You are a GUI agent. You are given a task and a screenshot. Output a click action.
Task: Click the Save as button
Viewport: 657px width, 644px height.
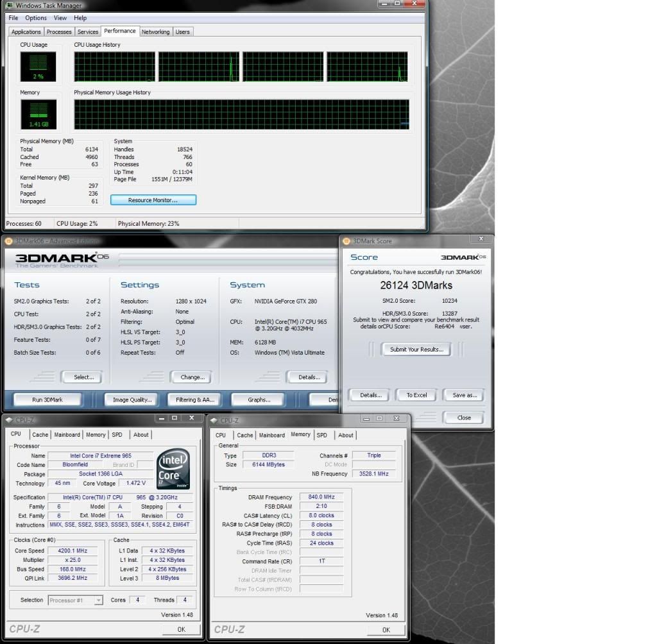465,395
